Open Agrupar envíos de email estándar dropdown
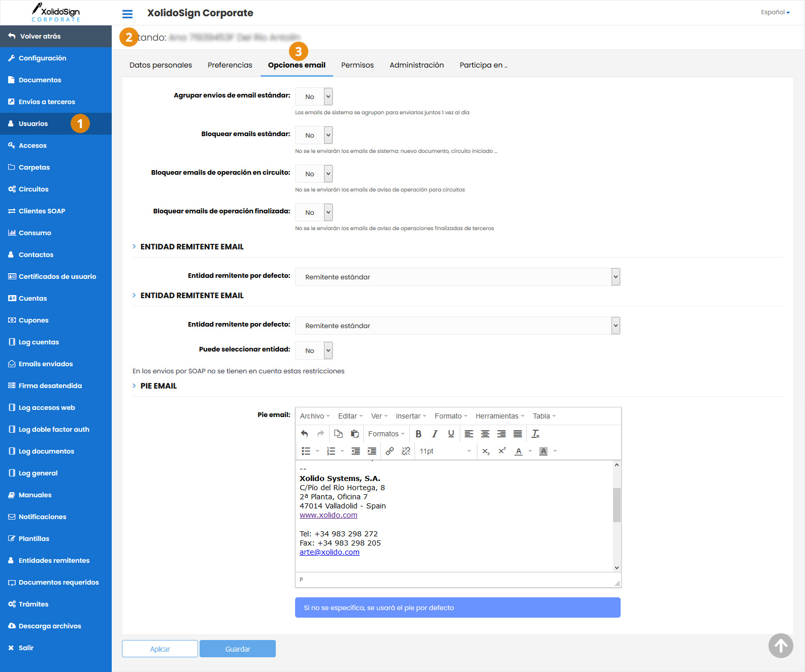 point(314,97)
